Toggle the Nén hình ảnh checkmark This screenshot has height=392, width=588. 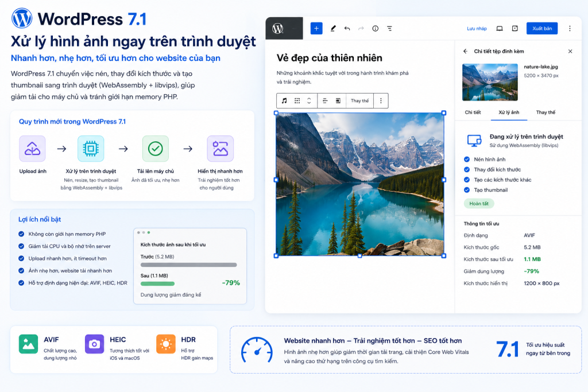467,160
